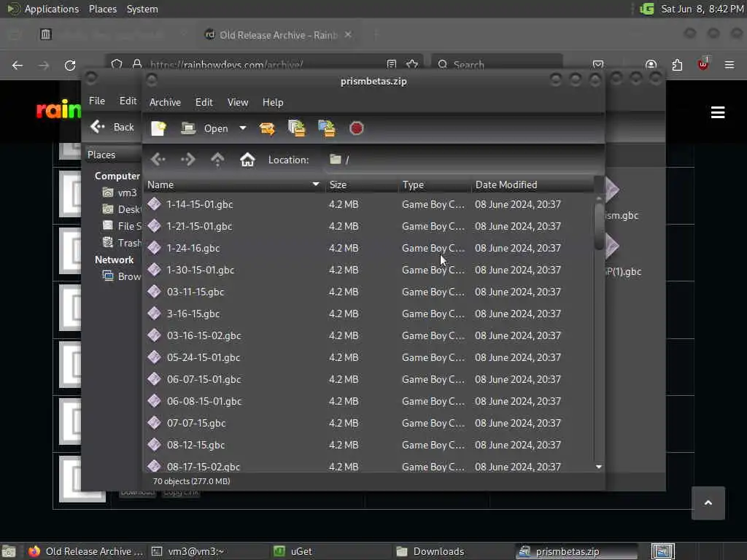This screenshot has height=560, width=747.
Task: Click the archive list scrollbar handle
Action: (599, 225)
